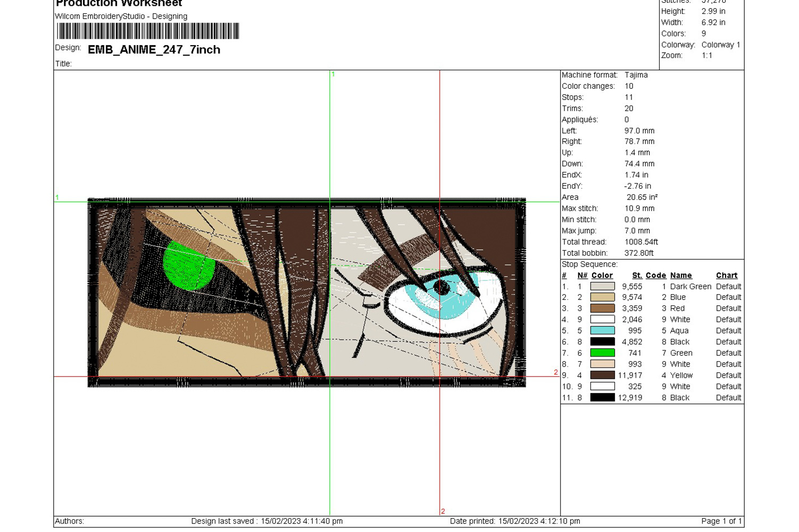Click the "Color" column header
The height and width of the screenshot is (532, 799).
[602, 275]
